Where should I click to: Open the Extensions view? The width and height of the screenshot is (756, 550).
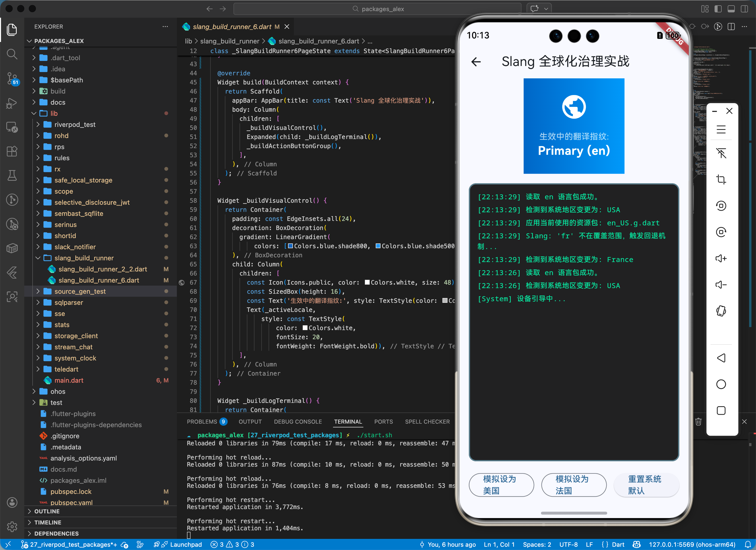point(12,151)
